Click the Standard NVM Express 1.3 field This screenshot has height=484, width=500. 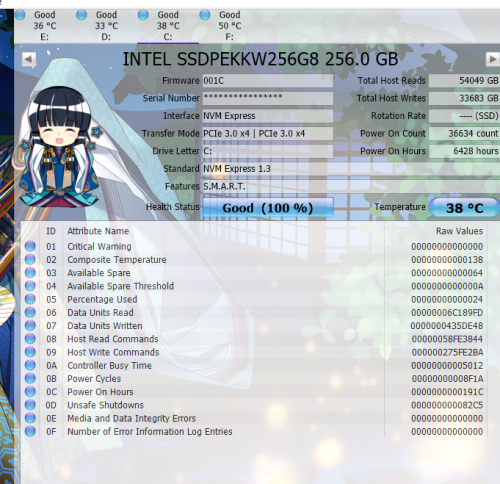(351, 169)
